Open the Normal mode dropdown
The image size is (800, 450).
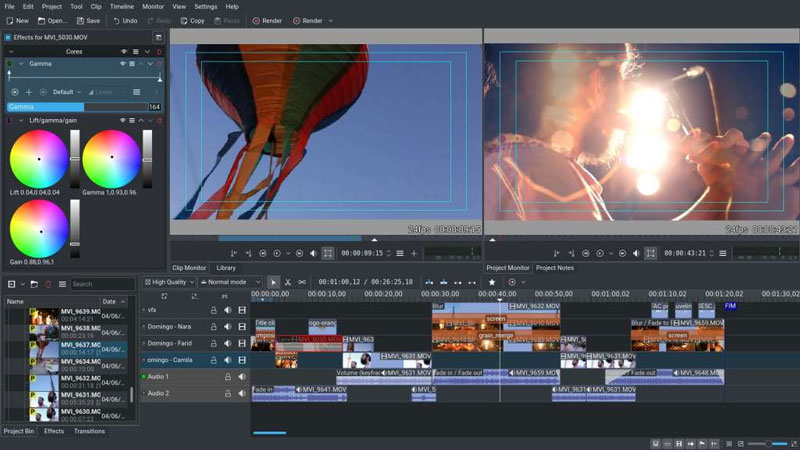[230, 282]
